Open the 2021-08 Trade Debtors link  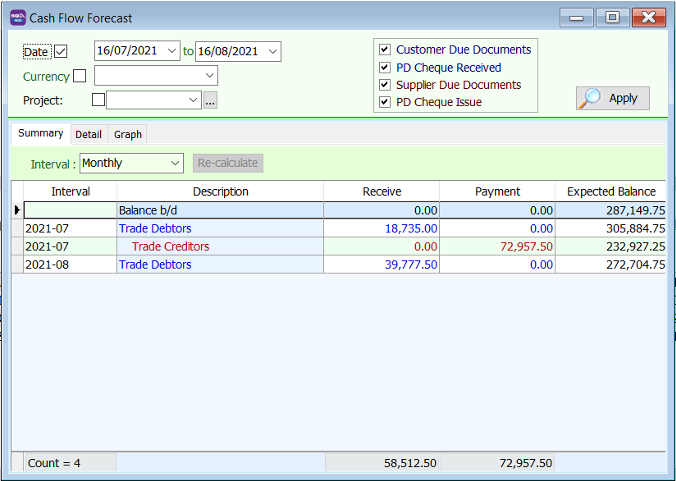pyautogui.click(x=155, y=264)
